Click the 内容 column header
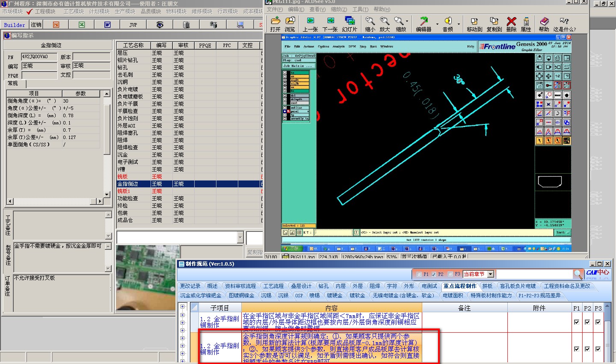 [332, 308]
